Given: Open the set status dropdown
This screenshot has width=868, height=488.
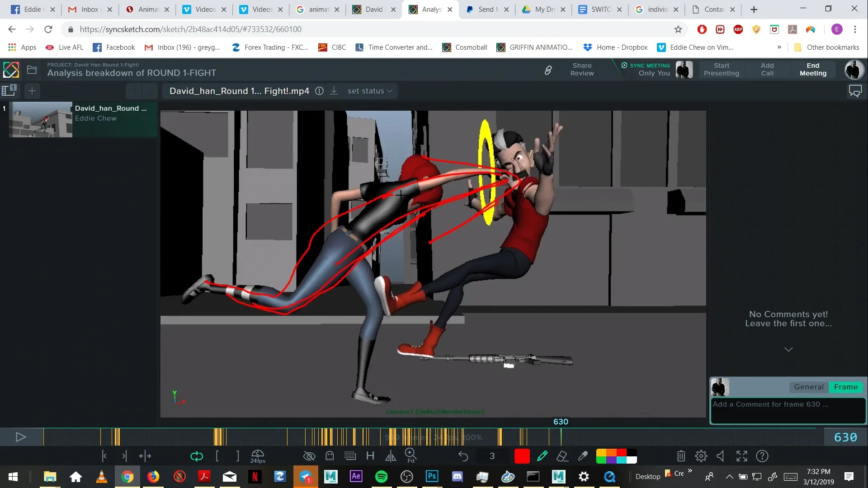Looking at the screenshot, I should tap(370, 91).
